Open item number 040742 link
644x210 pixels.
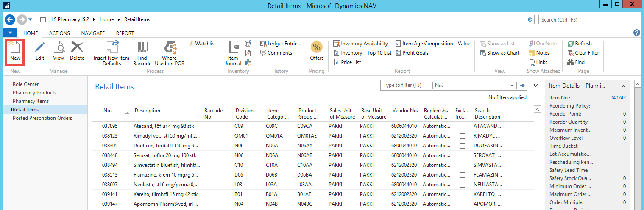click(618, 98)
